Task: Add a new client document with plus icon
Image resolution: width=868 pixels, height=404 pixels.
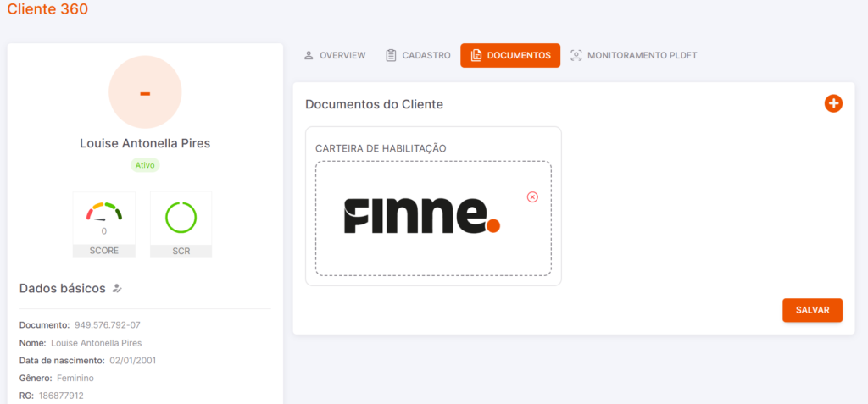Action: click(x=833, y=103)
